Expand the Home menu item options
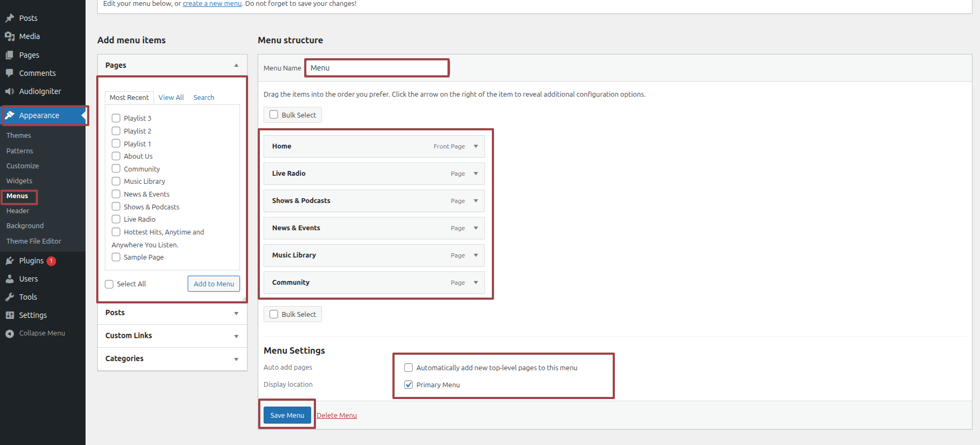980x445 pixels. tap(476, 146)
